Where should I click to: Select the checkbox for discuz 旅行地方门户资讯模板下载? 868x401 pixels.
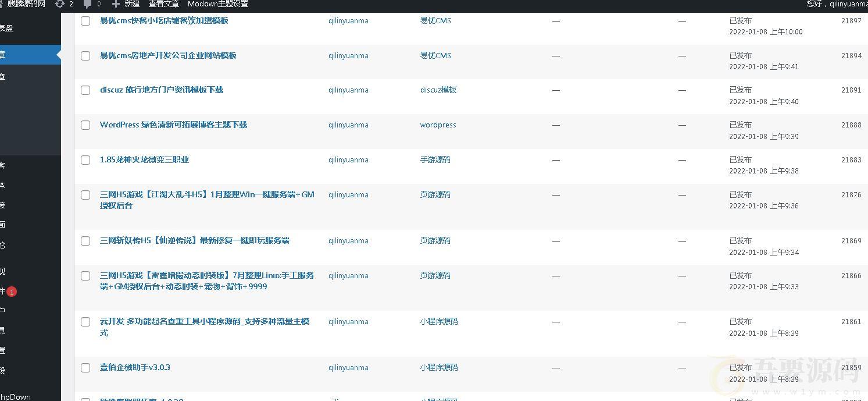[x=85, y=90]
